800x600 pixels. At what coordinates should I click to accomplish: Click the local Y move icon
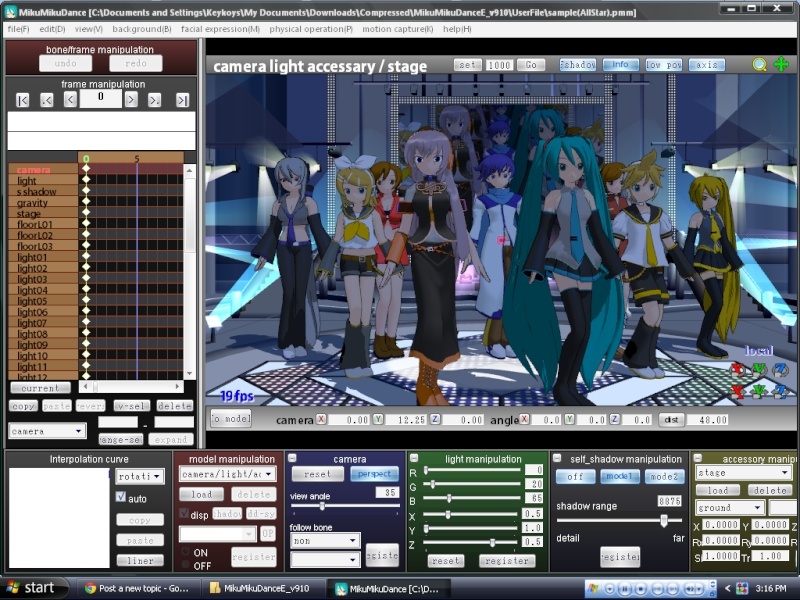759,391
